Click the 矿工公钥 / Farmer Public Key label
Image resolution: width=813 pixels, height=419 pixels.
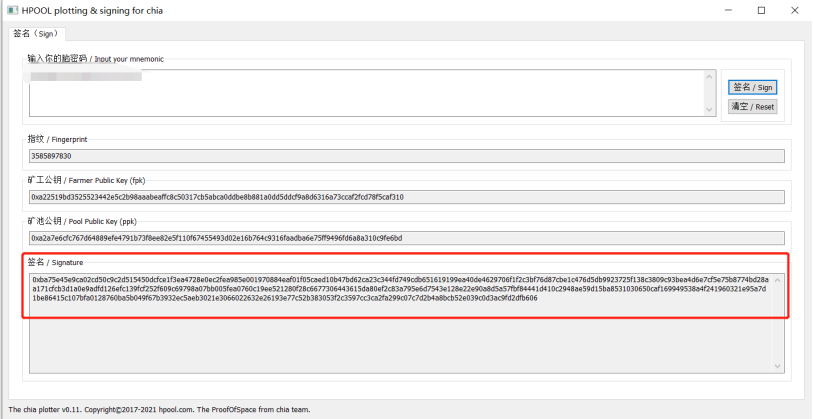(86, 180)
